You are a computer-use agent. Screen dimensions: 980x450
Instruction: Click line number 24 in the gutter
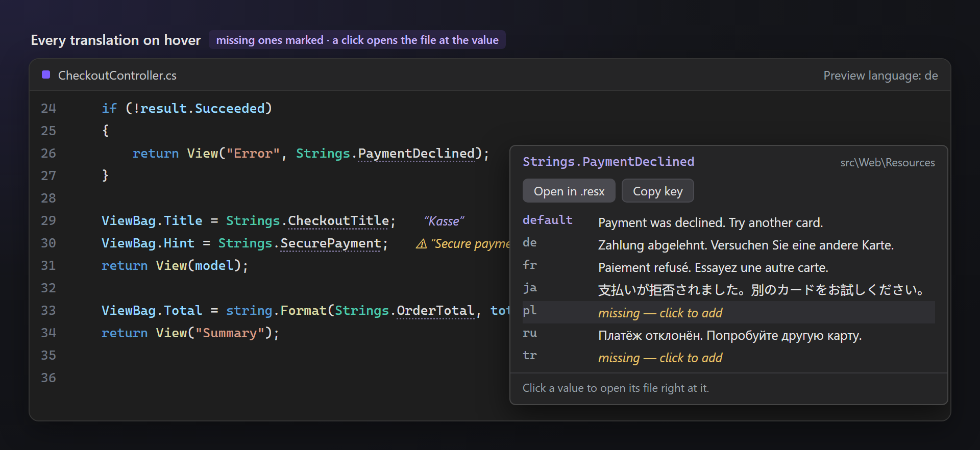point(48,108)
